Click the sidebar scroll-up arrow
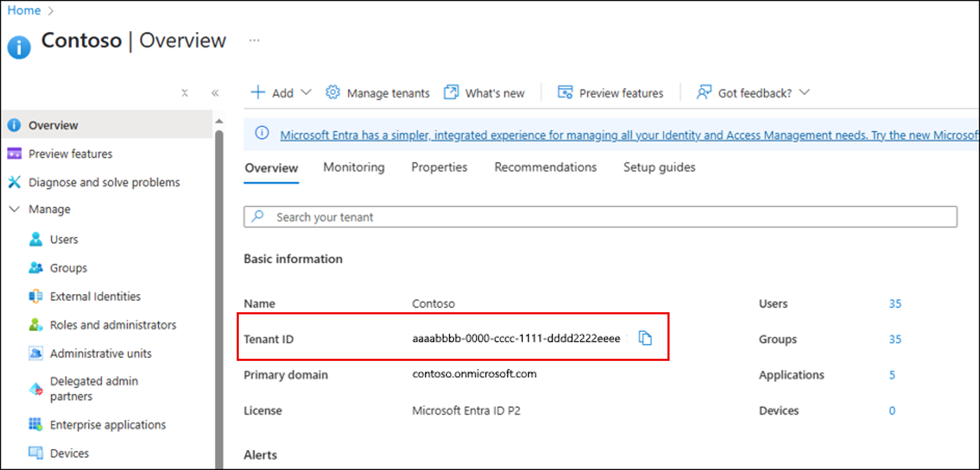The height and width of the screenshot is (470, 980). pyautogui.click(x=219, y=121)
